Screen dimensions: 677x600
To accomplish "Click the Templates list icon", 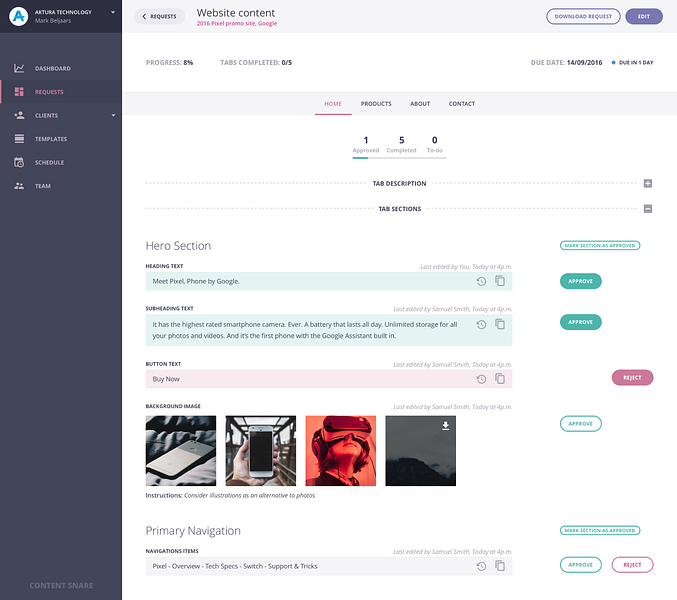I will [x=19, y=139].
